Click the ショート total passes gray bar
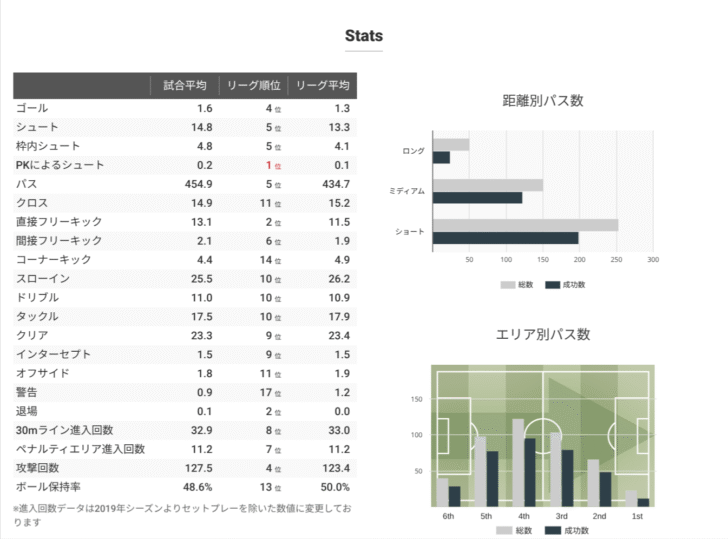Screen dimensions: 728x539 525,225
